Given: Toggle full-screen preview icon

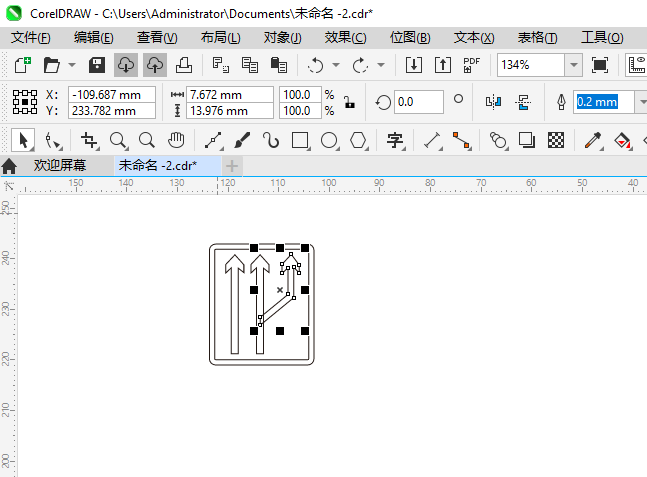Looking at the screenshot, I should [x=600, y=65].
